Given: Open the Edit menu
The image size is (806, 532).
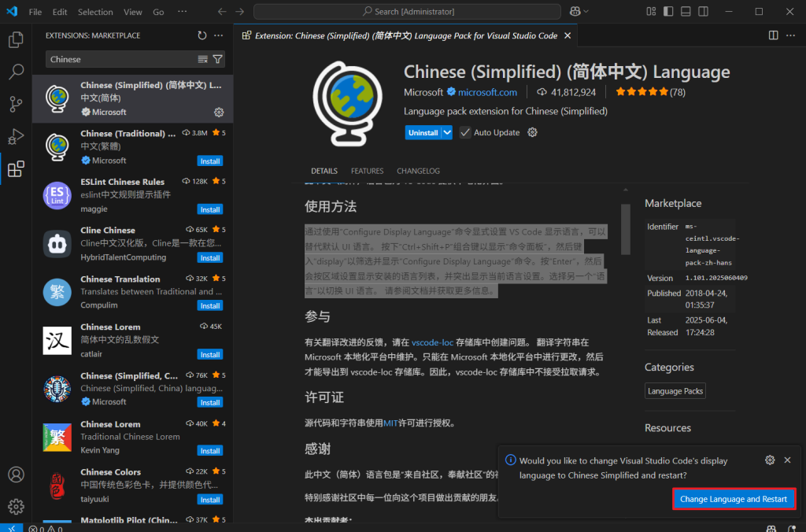Looking at the screenshot, I should coord(60,12).
